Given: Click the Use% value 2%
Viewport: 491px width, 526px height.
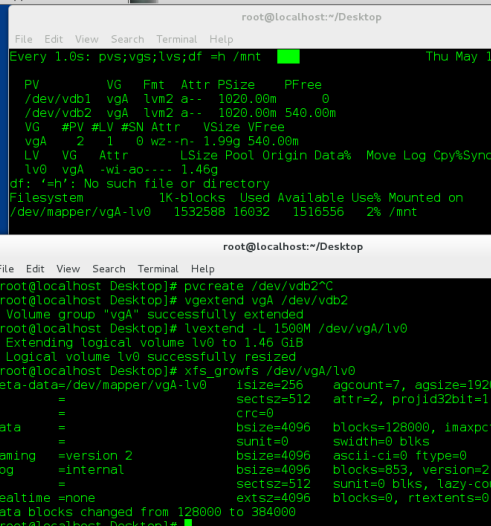Looking at the screenshot, I should (x=373, y=212).
